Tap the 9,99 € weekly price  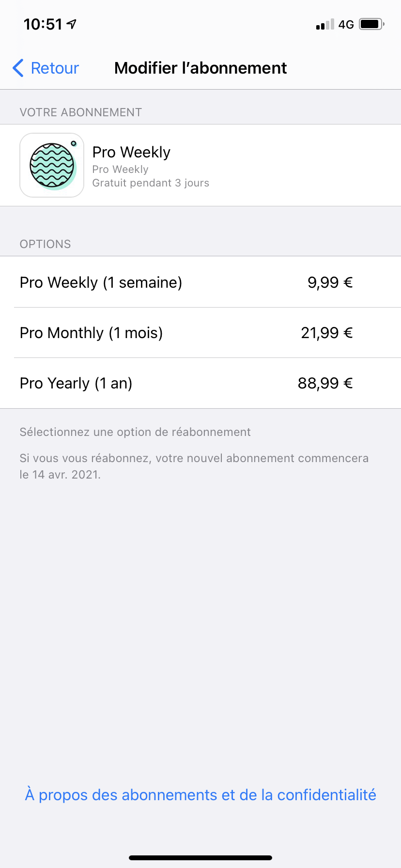point(330,282)
